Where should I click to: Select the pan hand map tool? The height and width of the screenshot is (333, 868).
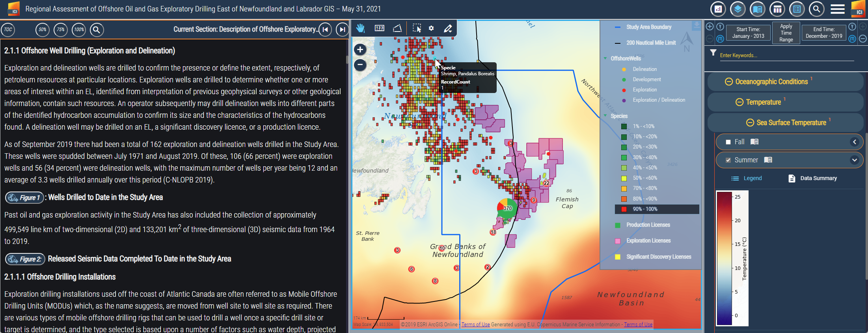360,28
